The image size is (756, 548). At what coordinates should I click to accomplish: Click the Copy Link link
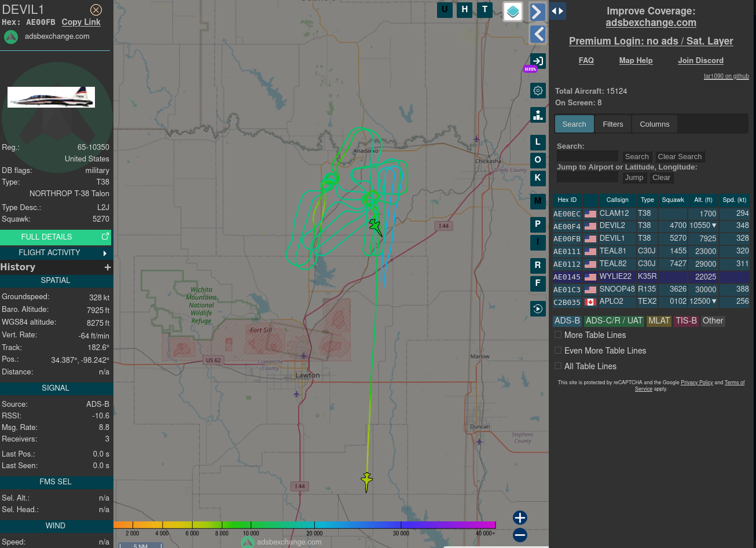coord(81,22)
